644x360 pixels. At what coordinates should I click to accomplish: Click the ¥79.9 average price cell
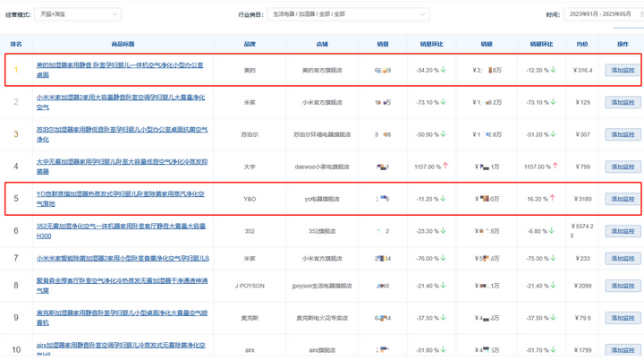point(582,318)
